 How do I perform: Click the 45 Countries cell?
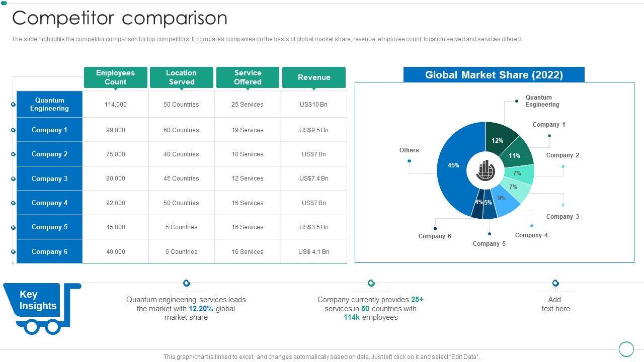pyautogui.click(x=182, y=178)
